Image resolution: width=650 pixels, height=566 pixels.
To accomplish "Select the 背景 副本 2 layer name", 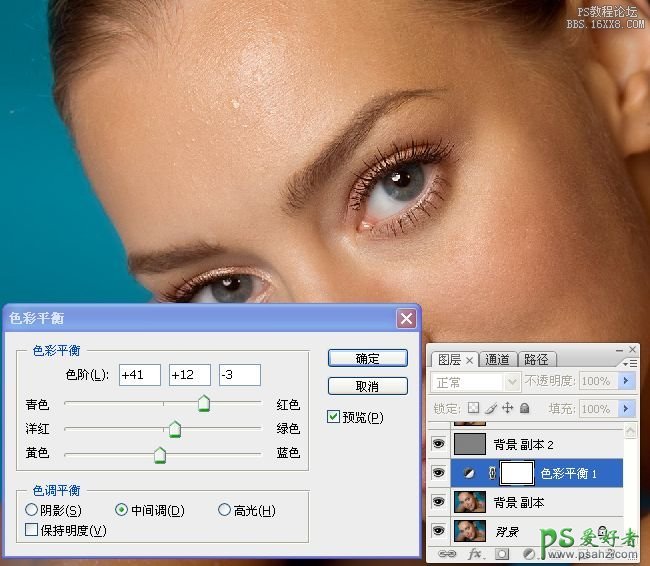I will 524,445.
